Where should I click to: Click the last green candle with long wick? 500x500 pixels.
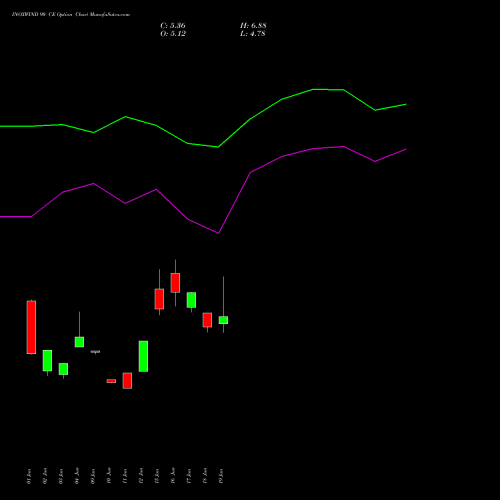[x=223, y=320]
